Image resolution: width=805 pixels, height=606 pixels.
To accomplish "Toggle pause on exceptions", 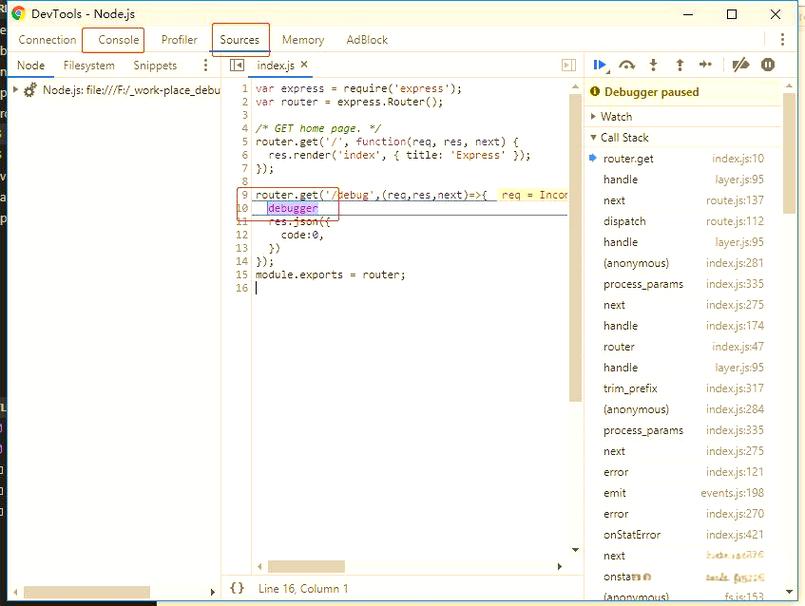I will click(x=768, y=65).
